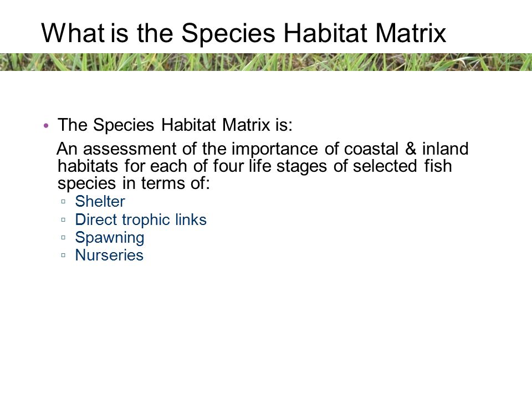The height and width of the screenshot is (399, 532).
Task: Select the 'Spawning' list item
Action: 110,238
